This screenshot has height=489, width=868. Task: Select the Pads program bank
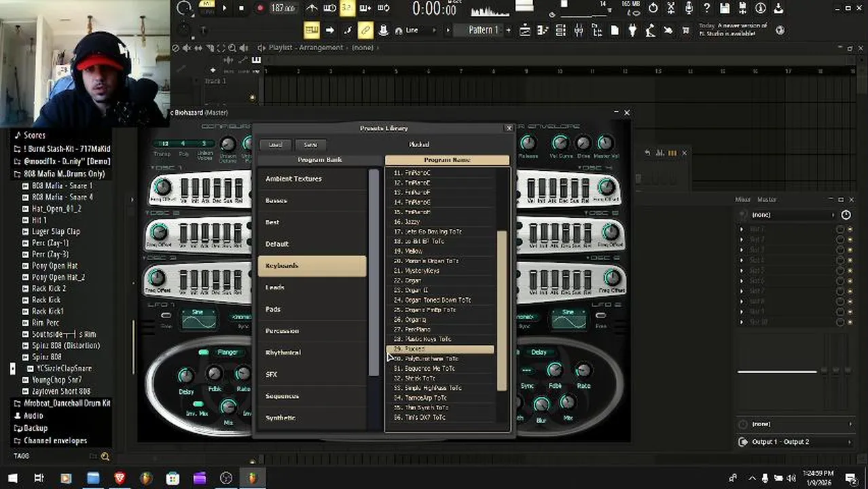pos(312,309)
